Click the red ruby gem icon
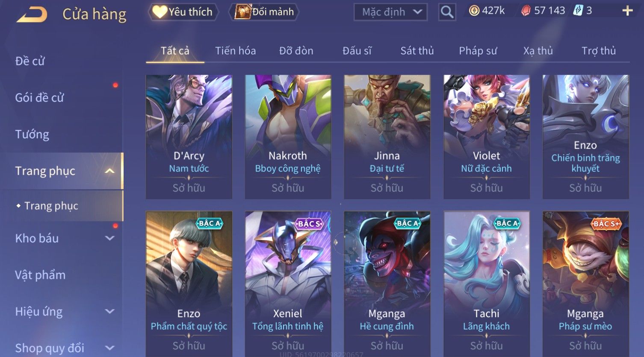This screenshot has width=644, height=357. (526, 11)
